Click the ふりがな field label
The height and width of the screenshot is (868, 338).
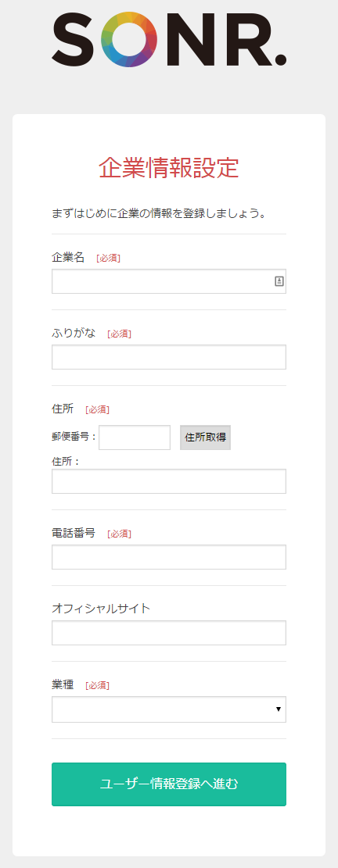[x=73, y=334]
